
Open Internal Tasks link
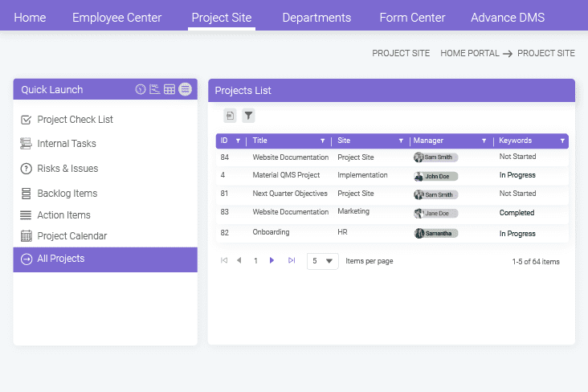click(x=67, y=144)
